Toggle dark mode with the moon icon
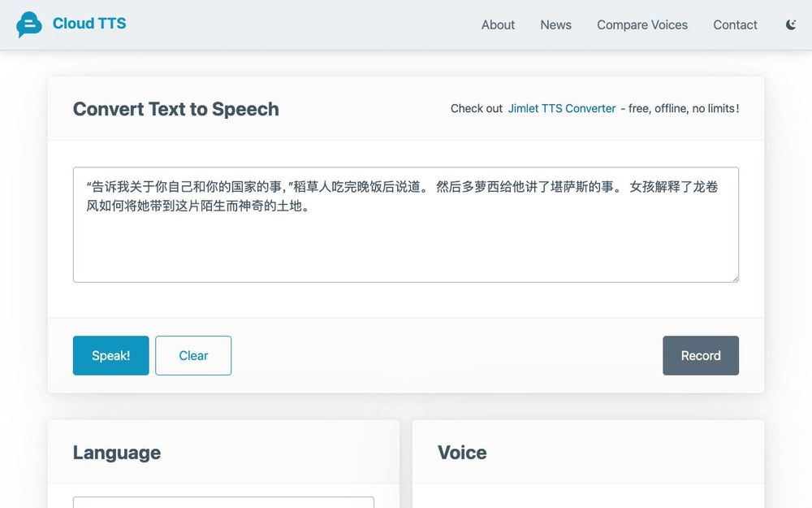Screen dimensions: 812x508 (x=790, y=24)
